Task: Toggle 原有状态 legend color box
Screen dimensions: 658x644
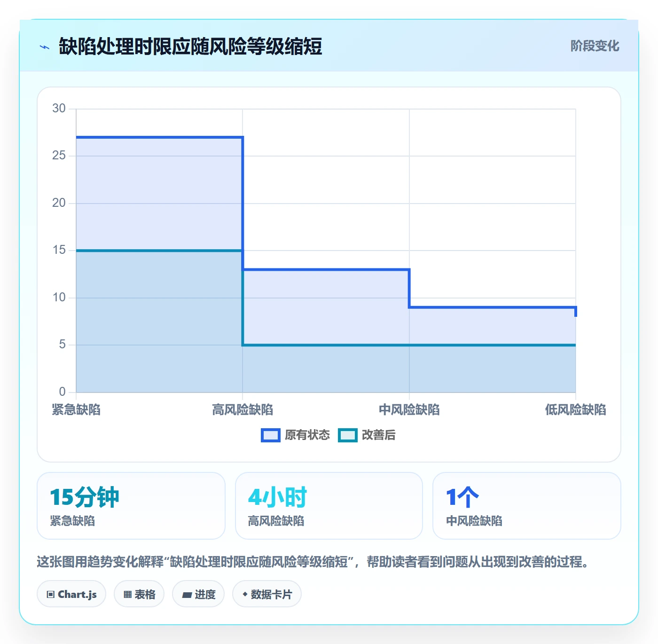Action: pos(271,435)
